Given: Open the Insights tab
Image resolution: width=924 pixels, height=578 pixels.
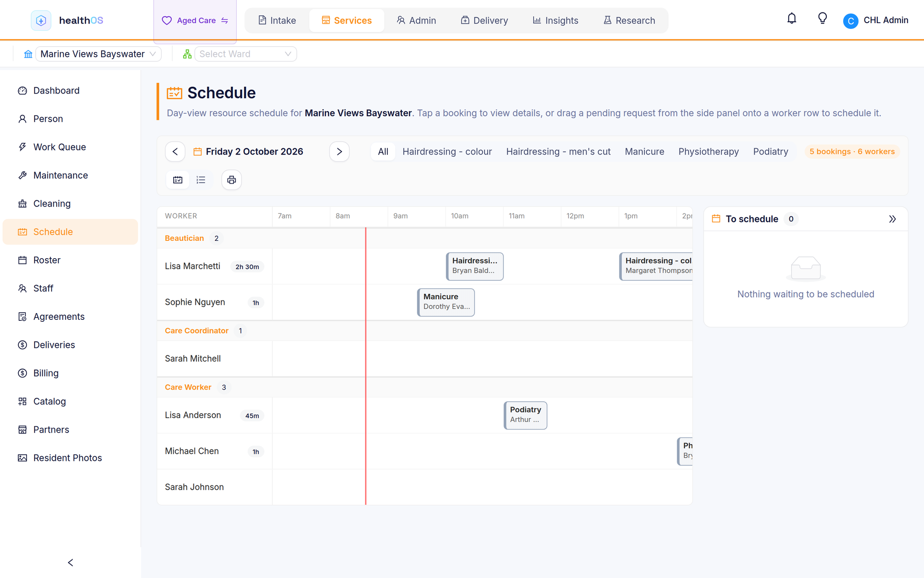Looking at the screenshot, I should pos(555,20).
